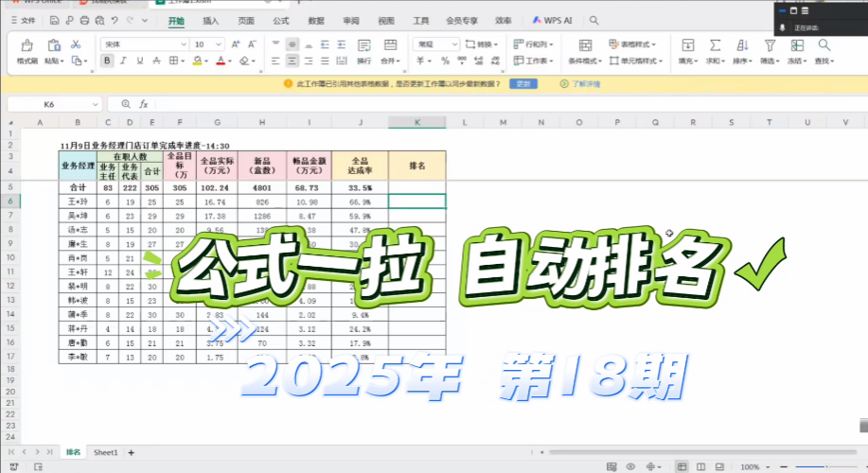
Task: Click the Save icon in quick access bar
Action: (x=54, y=21)
